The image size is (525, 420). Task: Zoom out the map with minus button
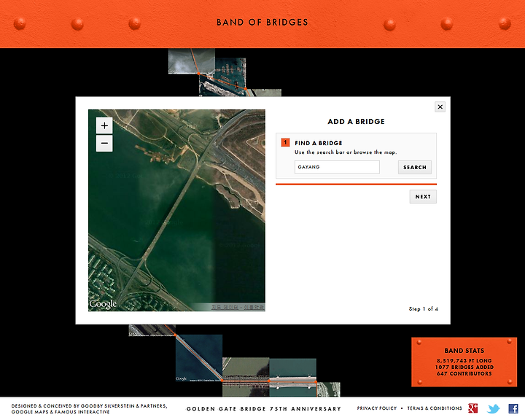[104, 144]
